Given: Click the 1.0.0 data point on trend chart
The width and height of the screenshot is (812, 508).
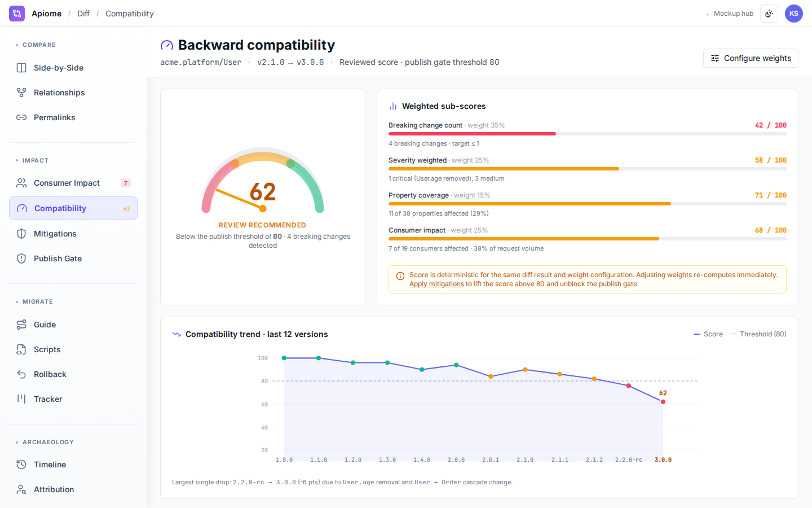Looking at the screenshot, I should [284, 358].
